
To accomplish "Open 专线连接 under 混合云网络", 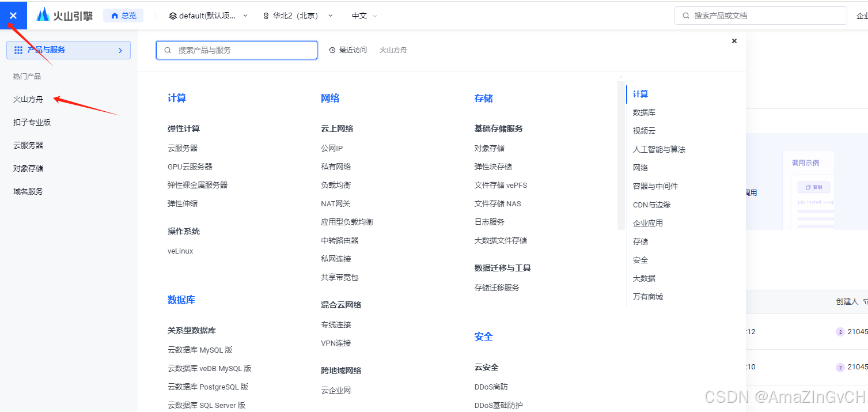I will point(336,324).
